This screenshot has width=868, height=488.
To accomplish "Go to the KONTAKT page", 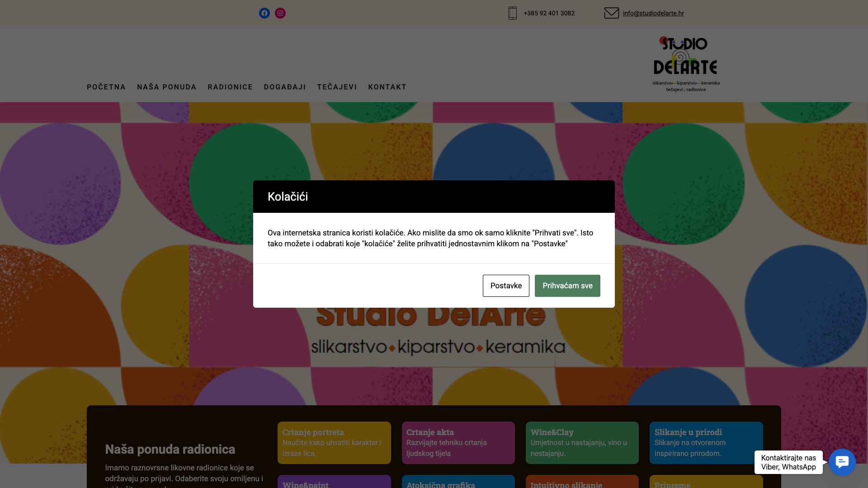I will tap(387, 87).
